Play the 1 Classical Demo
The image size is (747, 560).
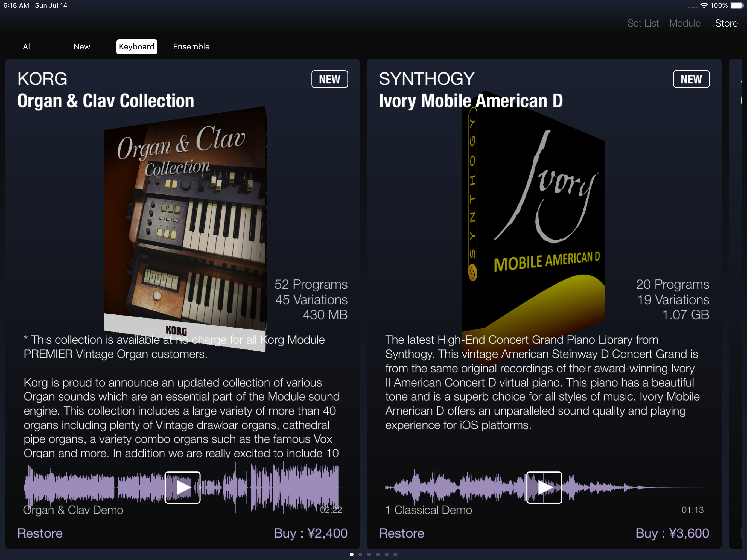coord(544,487)
